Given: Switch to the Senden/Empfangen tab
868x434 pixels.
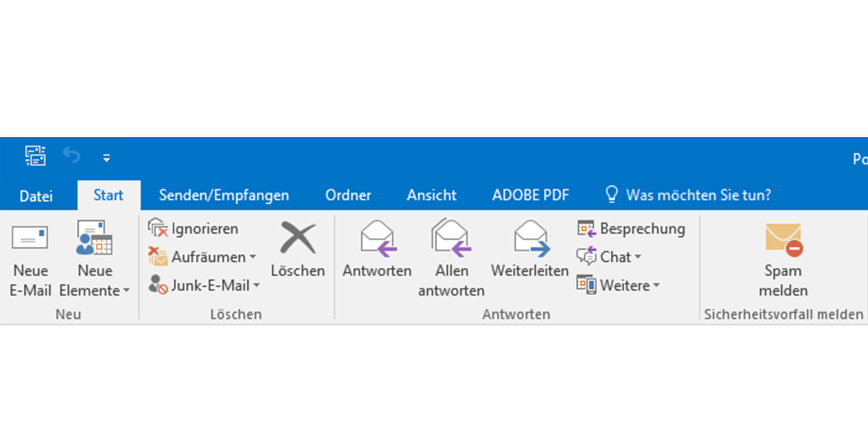Looking at the screenshot, I should (224, 195).
